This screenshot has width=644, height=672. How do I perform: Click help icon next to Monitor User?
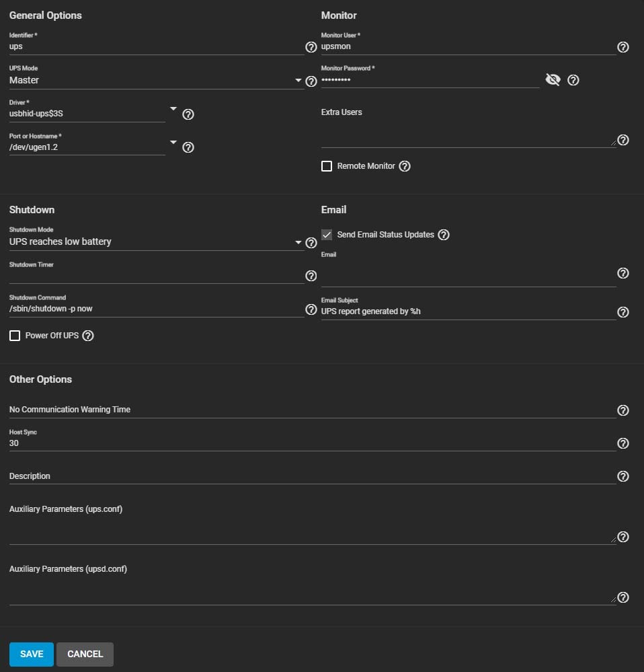[x=622, y=47]
